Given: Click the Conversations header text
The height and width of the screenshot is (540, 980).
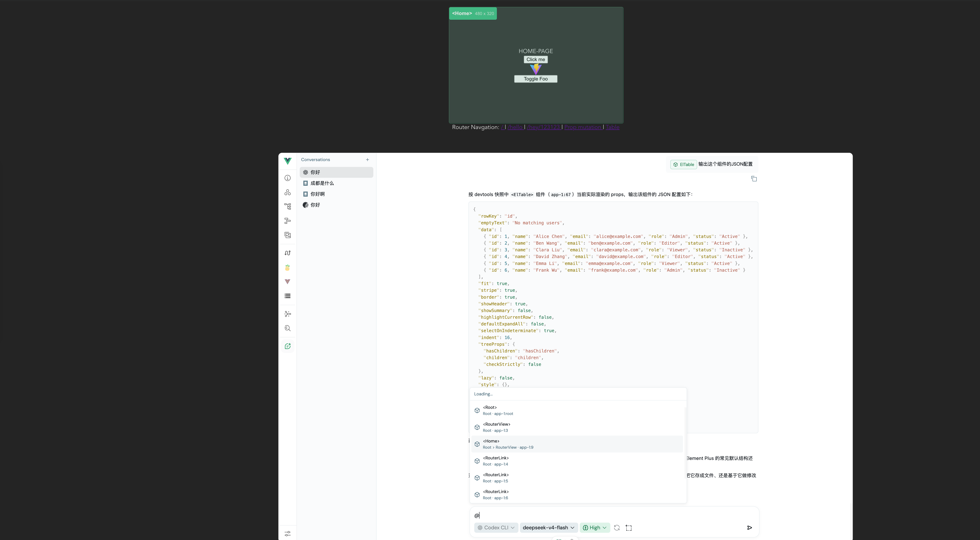Looking at the screenshot, I should [x=315, y=160].
